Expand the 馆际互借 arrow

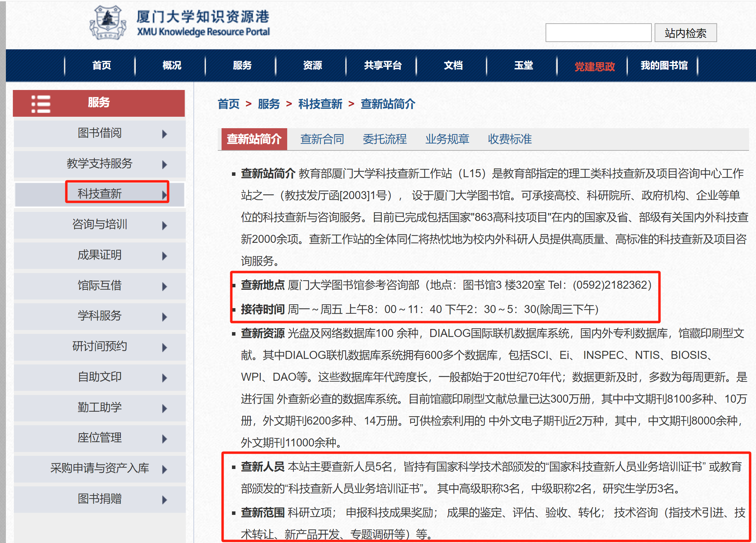pos(165,286)
